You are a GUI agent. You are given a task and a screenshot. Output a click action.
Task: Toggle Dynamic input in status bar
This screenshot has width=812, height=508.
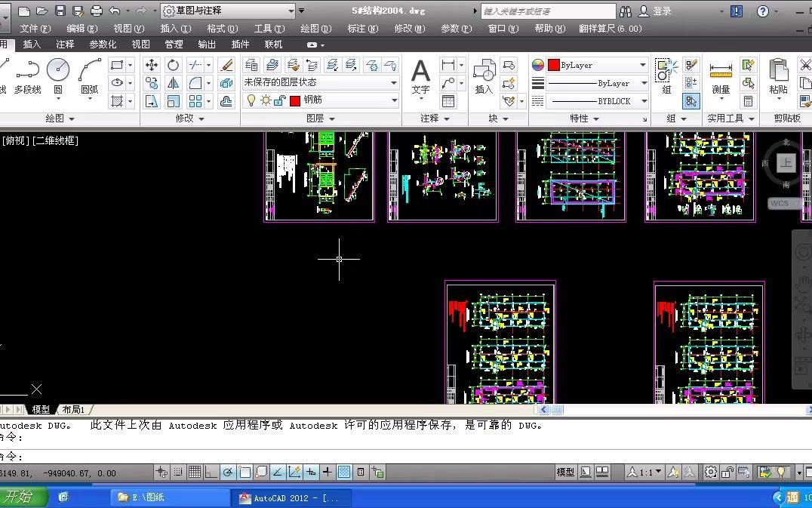(x=311, y=472)
